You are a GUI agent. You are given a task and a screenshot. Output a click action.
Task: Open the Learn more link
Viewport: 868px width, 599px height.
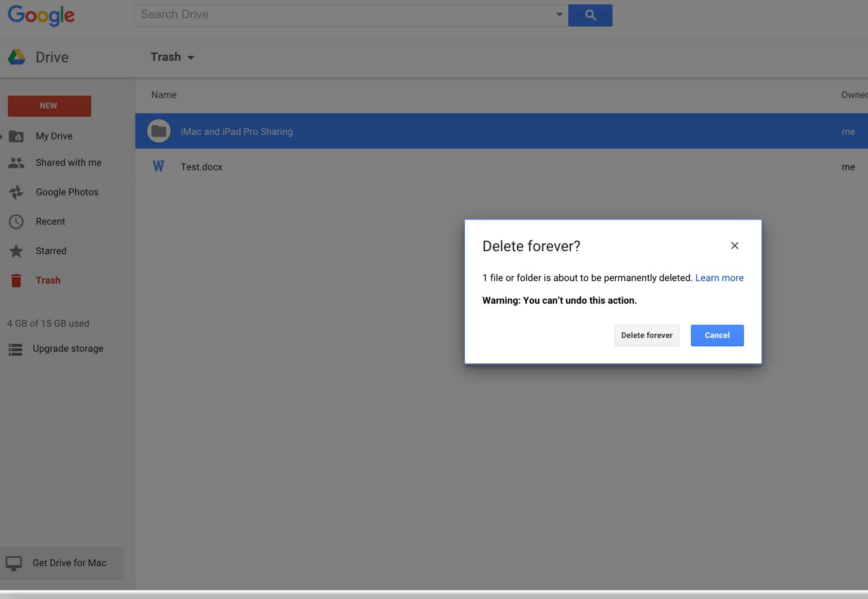click(719, 278)
